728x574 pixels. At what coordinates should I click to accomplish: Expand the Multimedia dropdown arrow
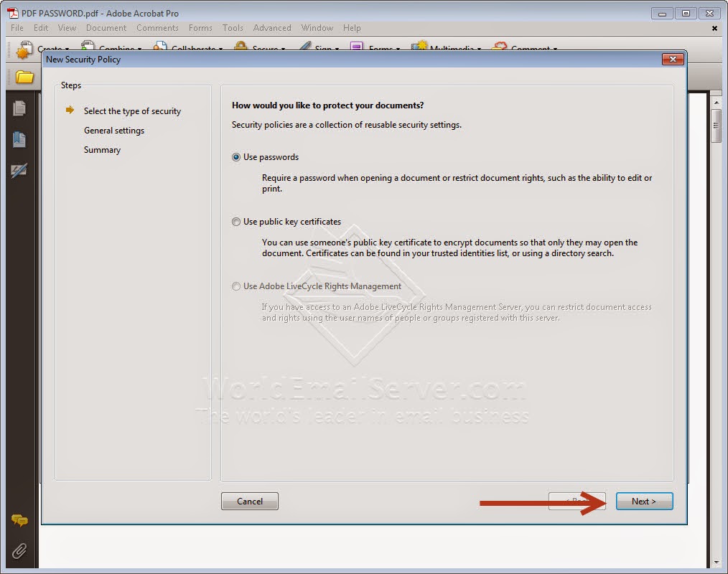479,49
